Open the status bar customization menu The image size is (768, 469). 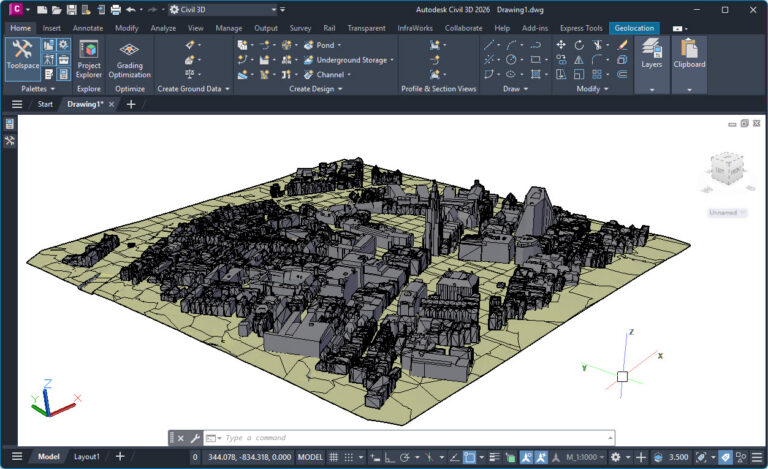click(757, 457)
